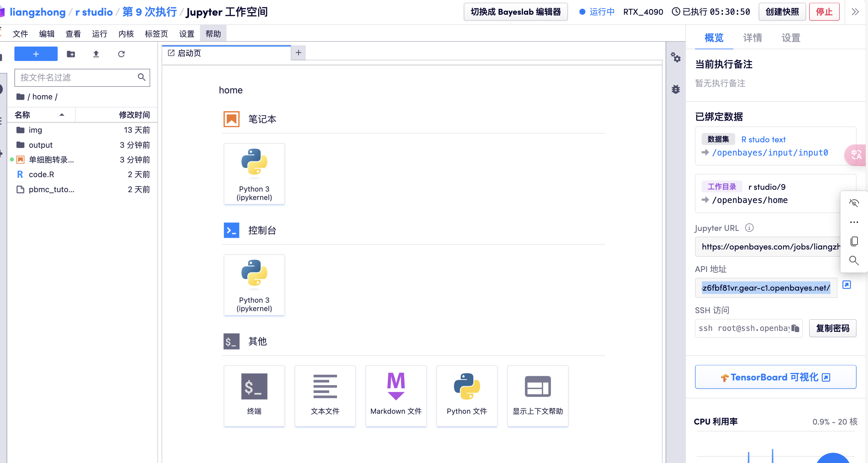Screen dimensions: 868x463
Task: Open the property inspector gear icon
Action: pyautogui.click(x=675, y=57)
